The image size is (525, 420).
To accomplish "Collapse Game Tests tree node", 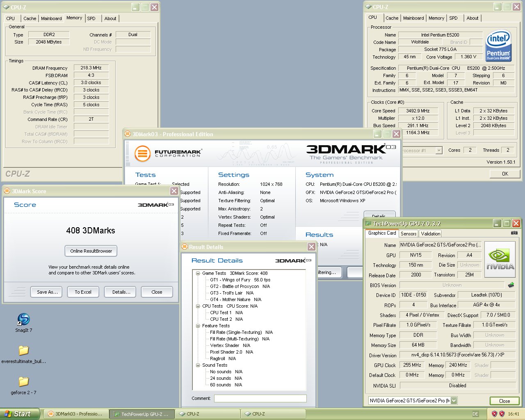I will point(198,273).
